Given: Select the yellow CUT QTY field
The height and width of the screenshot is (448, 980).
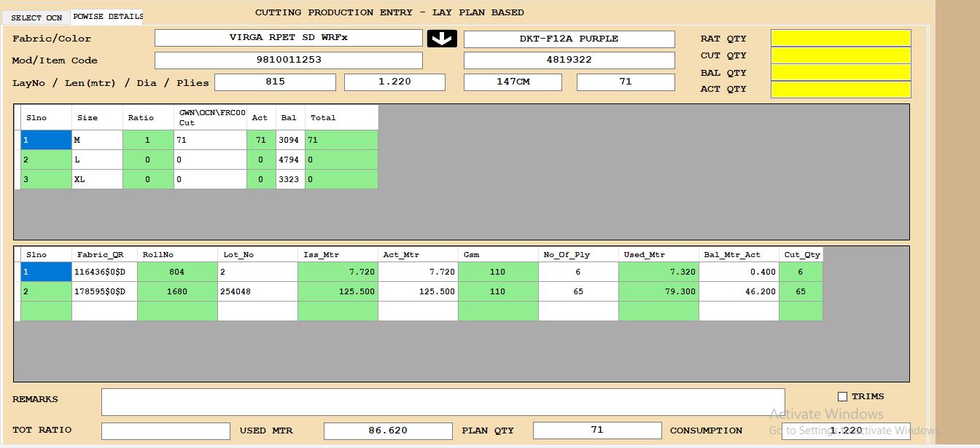Looking at the screenshot, I should [x=841, y=55].
